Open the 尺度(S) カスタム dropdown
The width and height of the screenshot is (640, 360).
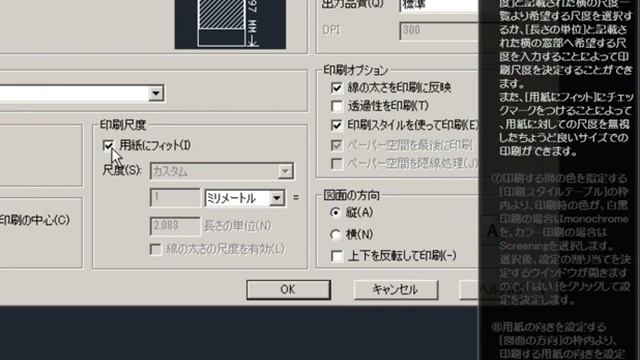coord(222,171)
